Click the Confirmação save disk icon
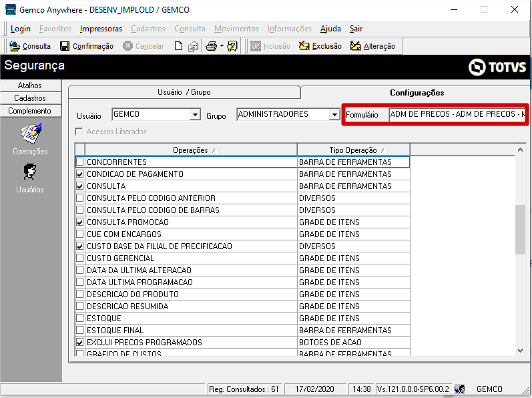532x398 pixels. tap(65, 46)
